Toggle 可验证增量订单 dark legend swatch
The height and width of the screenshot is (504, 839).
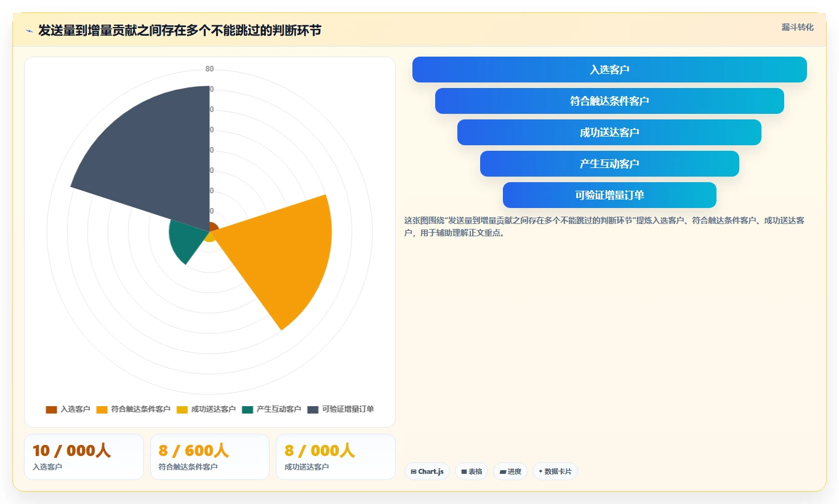pos(313,409)
